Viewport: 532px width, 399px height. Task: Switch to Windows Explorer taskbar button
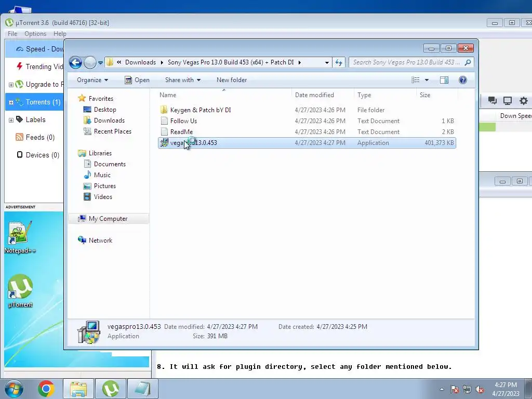pyautogui.click(x=79, y=389)
